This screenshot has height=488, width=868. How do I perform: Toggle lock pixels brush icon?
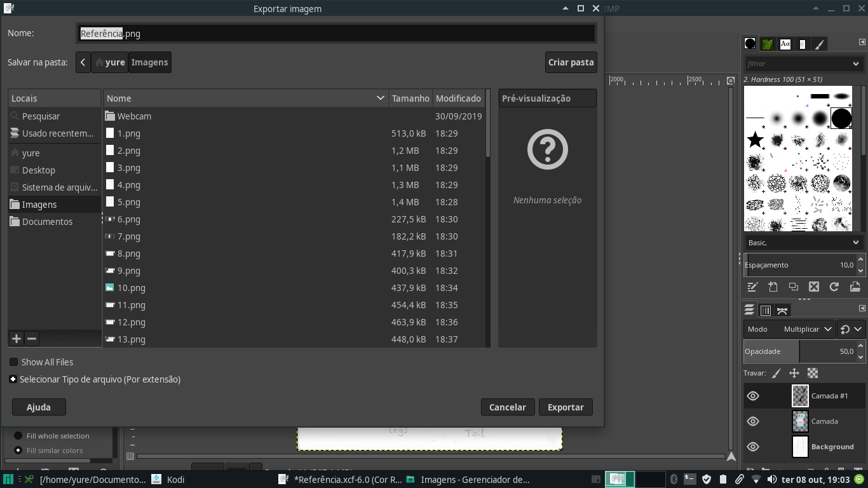point(776,373)
